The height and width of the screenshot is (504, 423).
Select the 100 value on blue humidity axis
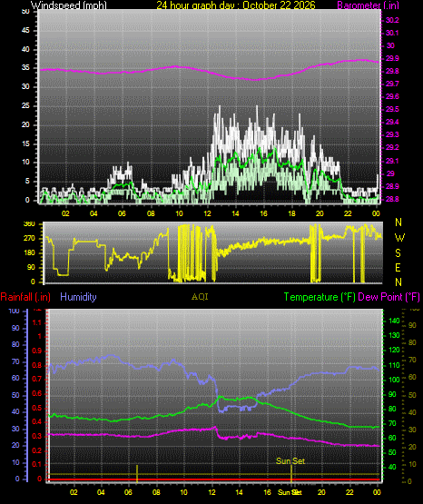(15, 311)
